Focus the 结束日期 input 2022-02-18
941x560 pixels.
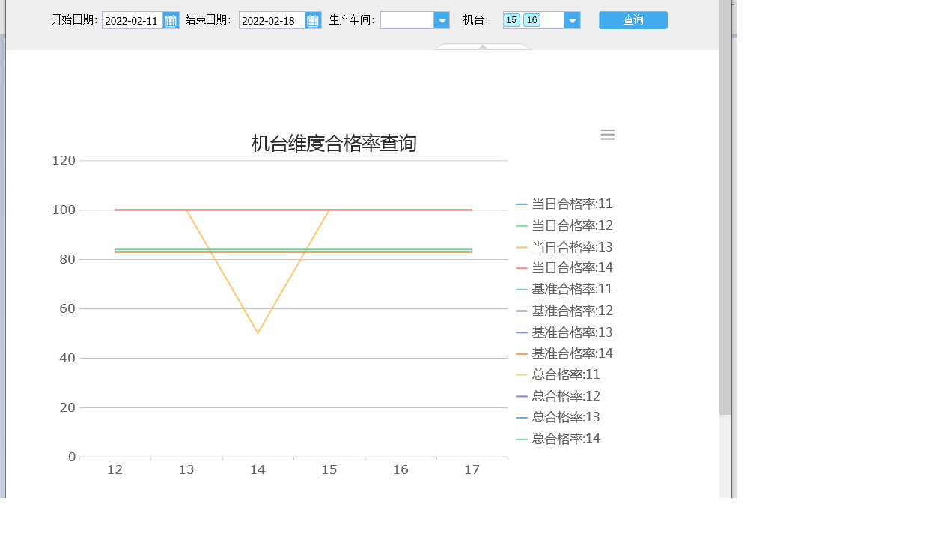272,21
